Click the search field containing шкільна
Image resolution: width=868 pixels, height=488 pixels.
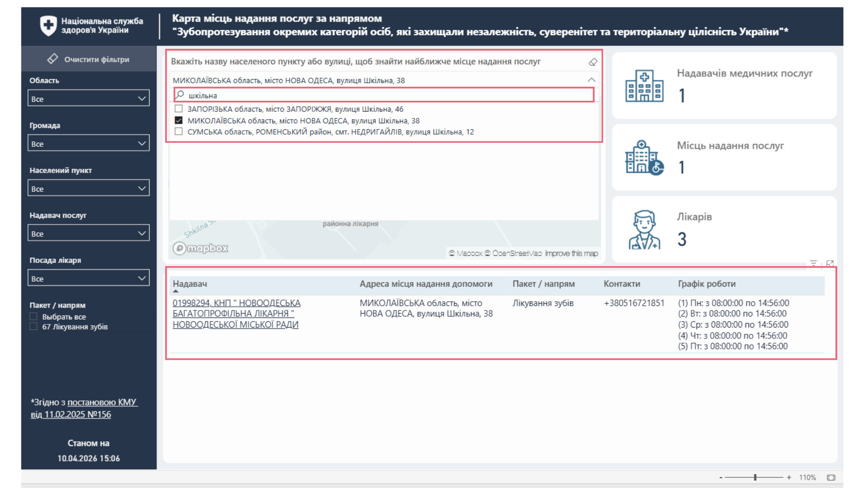[x=384, y=95]
